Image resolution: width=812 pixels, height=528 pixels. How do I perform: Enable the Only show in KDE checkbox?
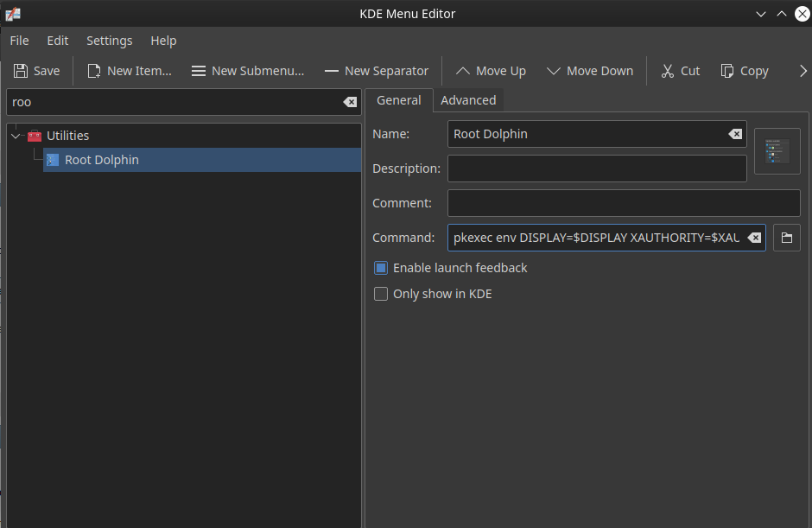pyautogui.click(x=381, y=294)
